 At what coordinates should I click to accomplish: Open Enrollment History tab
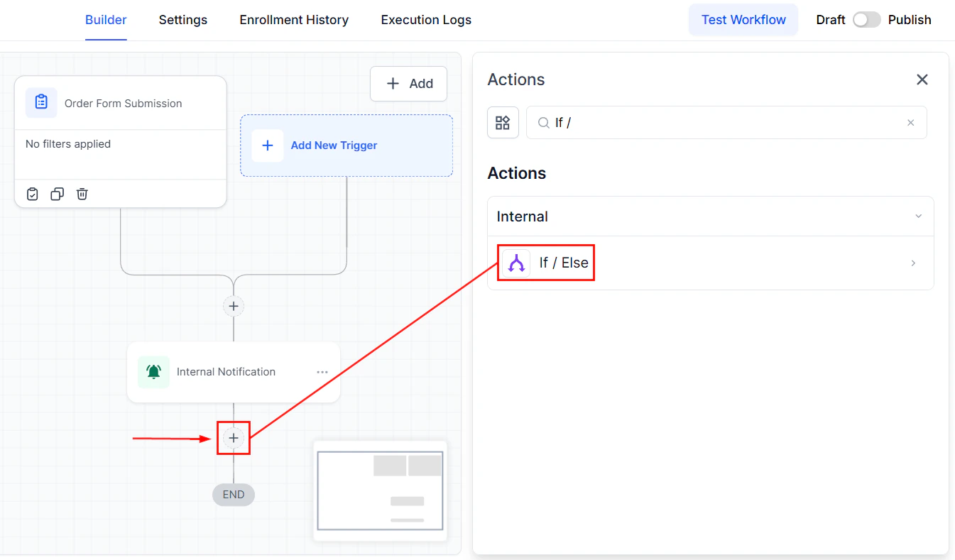pos(294,20)
